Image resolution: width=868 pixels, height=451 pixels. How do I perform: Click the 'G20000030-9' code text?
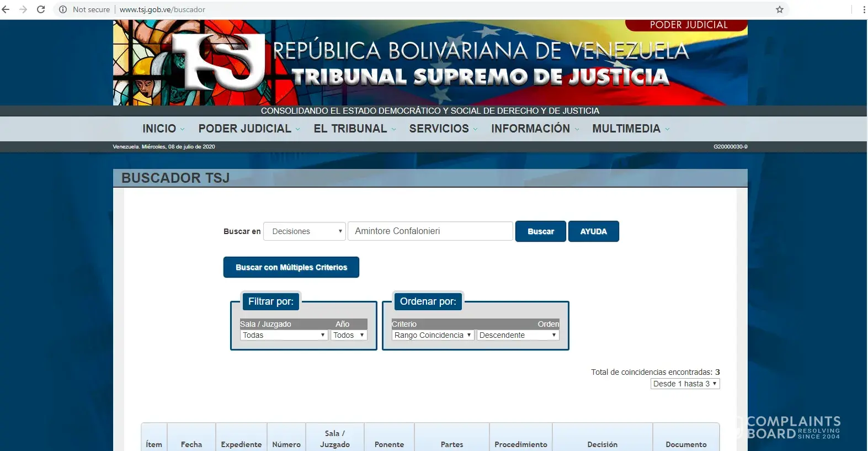click(731, 147)
